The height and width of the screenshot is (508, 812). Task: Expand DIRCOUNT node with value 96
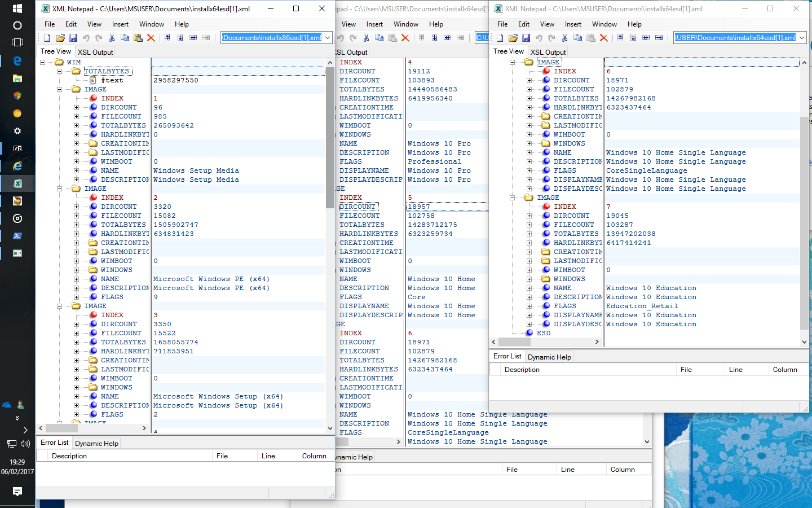click(76, 107)
